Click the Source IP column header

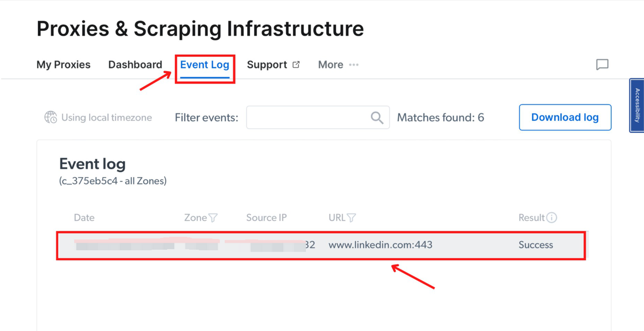(x=266, y=218)
